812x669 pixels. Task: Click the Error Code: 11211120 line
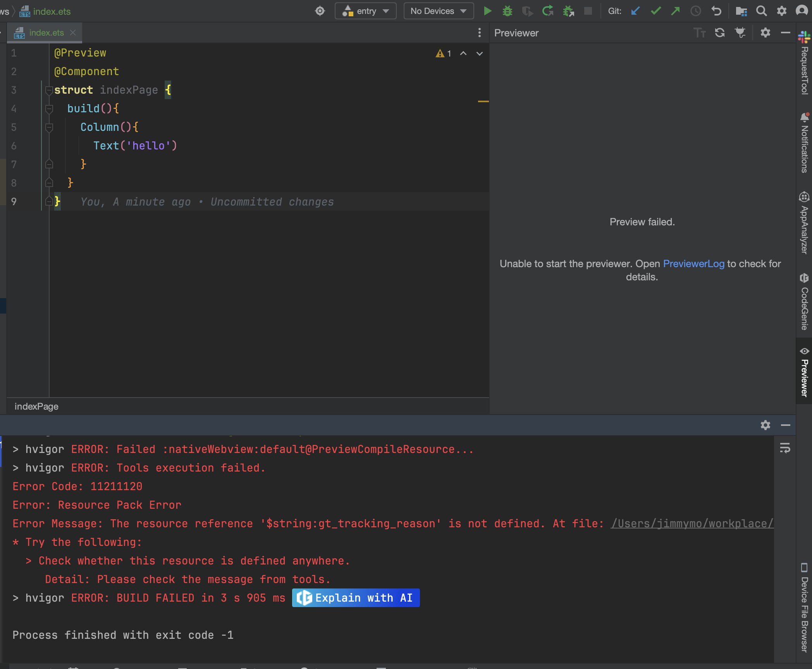pos(77,486)
